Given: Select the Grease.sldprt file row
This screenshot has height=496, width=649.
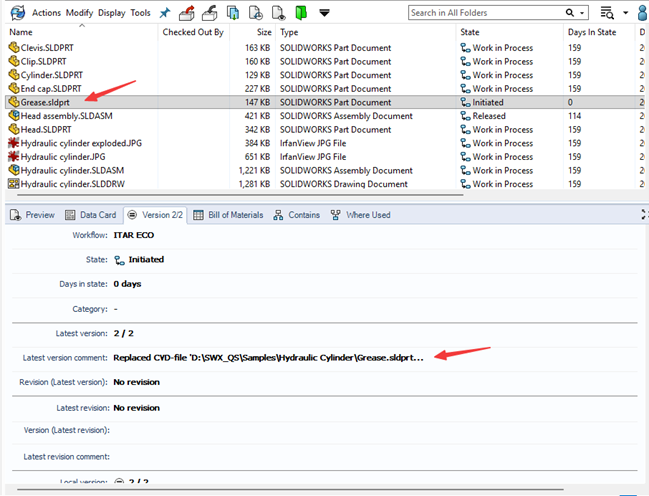Looking at the screenshot, I should pos(327,102).
